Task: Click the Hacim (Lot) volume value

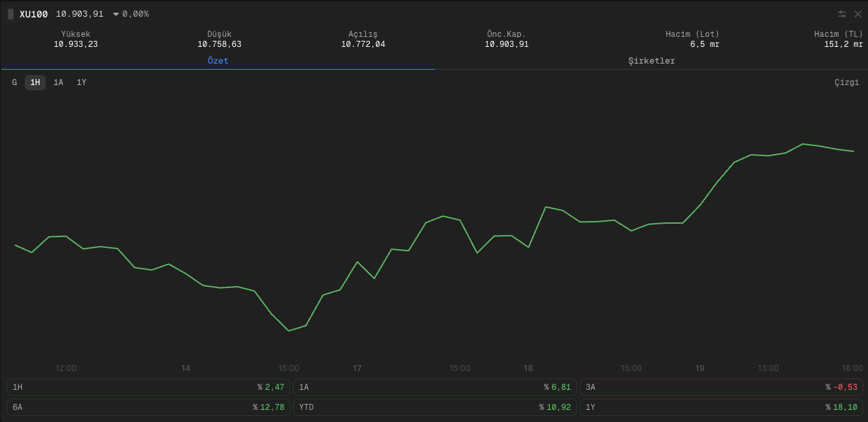Action: [x=704, y=44]
